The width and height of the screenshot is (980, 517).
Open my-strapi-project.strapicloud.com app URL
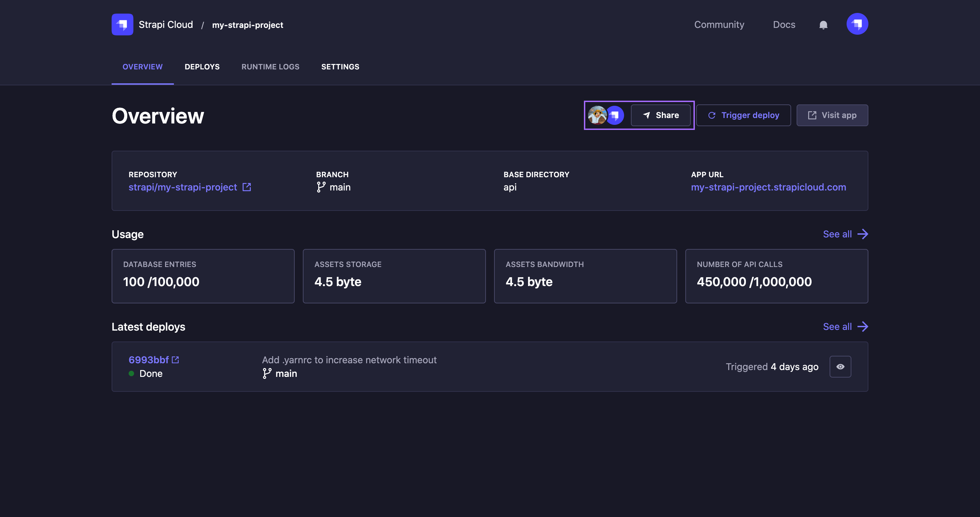click(768, 187)
